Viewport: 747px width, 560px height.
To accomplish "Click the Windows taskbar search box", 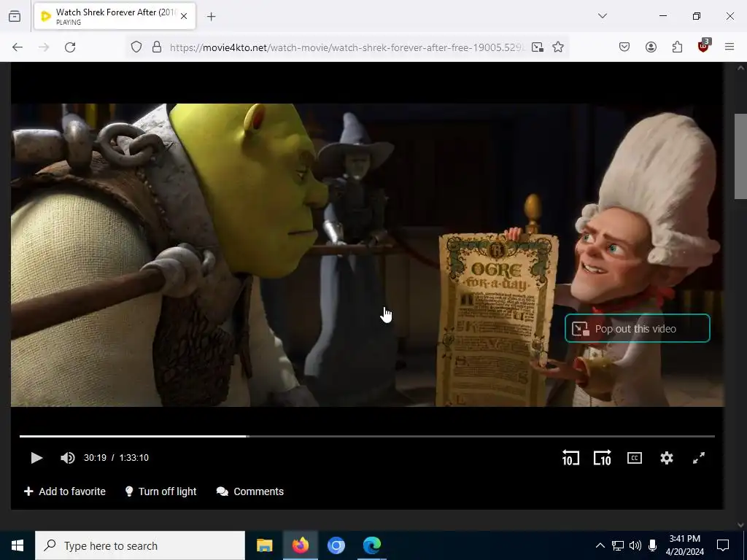I will pos(140,545).
